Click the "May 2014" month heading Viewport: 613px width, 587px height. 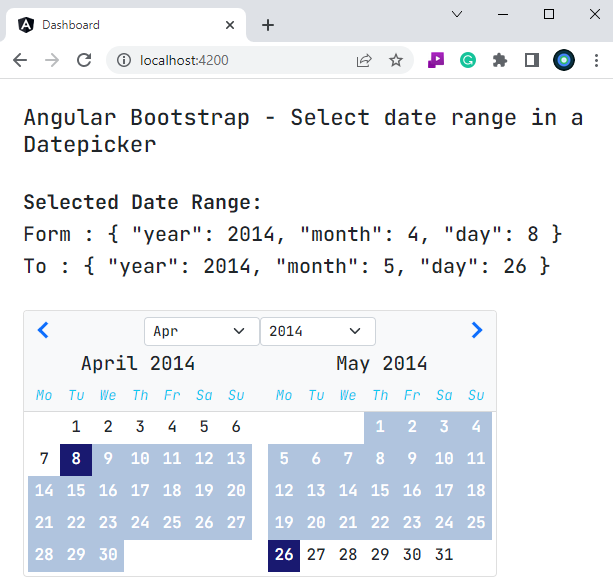click(x=382, y=363)
